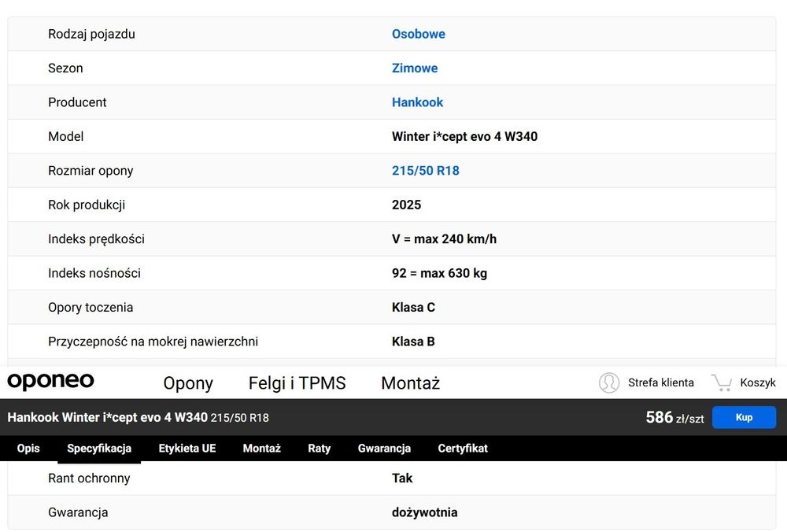Select the Tak value for Rant ochronny
The width and height of the screenshot is (787, 532).
pyautogui.click(x=402, y=478)
